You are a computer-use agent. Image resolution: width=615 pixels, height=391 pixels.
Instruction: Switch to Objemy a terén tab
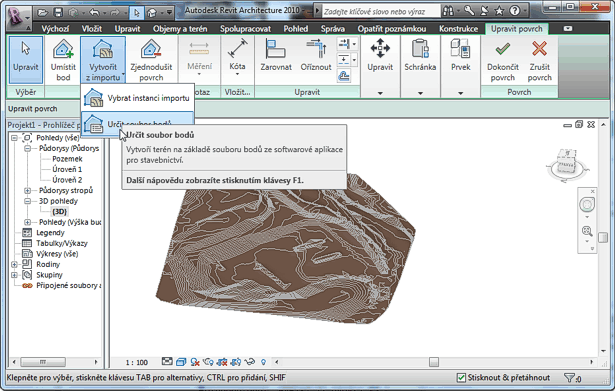pos(180,29)
